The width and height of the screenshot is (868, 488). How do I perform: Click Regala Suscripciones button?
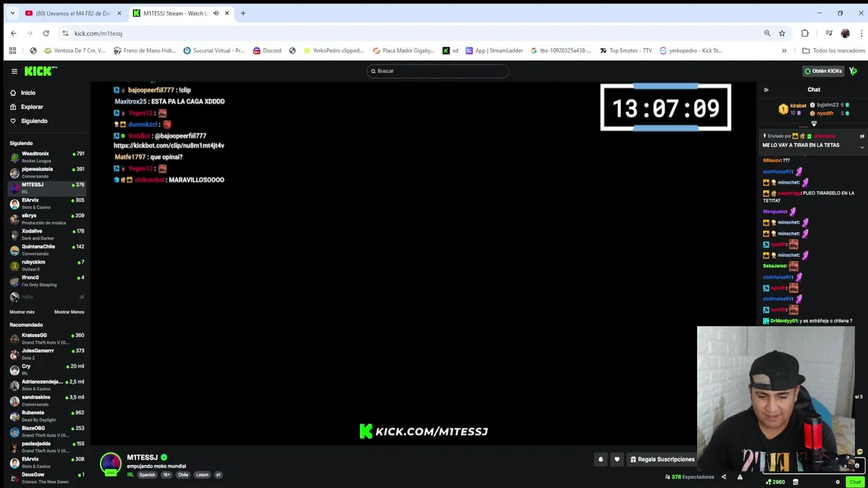pyautogui.click(x=662, y=460)
